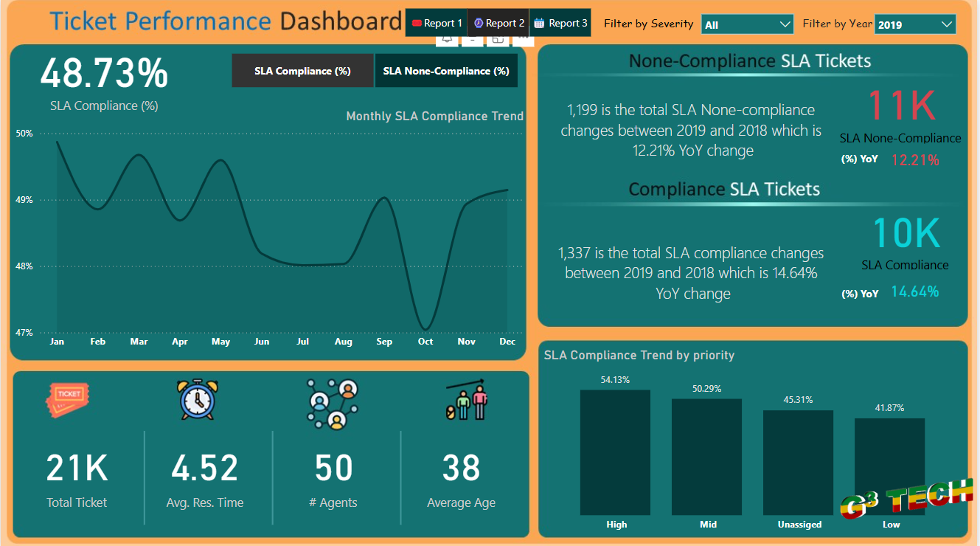Click the Compliance SLA Tickets heading
This screenshot has width=980, height=546.
pyautogui.click(x=724, y=189)
